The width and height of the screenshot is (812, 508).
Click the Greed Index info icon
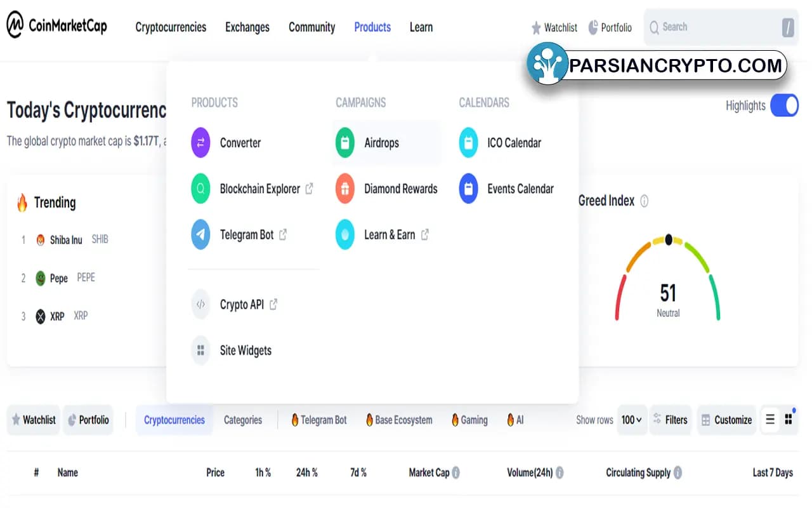[645, 201]
